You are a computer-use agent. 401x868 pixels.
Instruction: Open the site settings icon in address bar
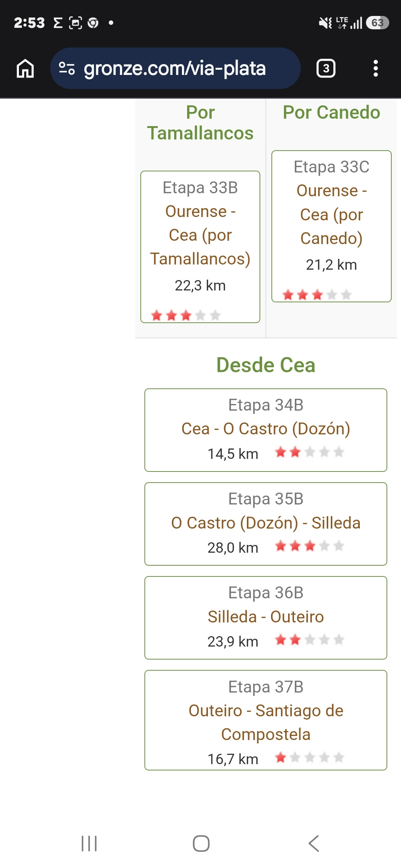coord(67,69)
